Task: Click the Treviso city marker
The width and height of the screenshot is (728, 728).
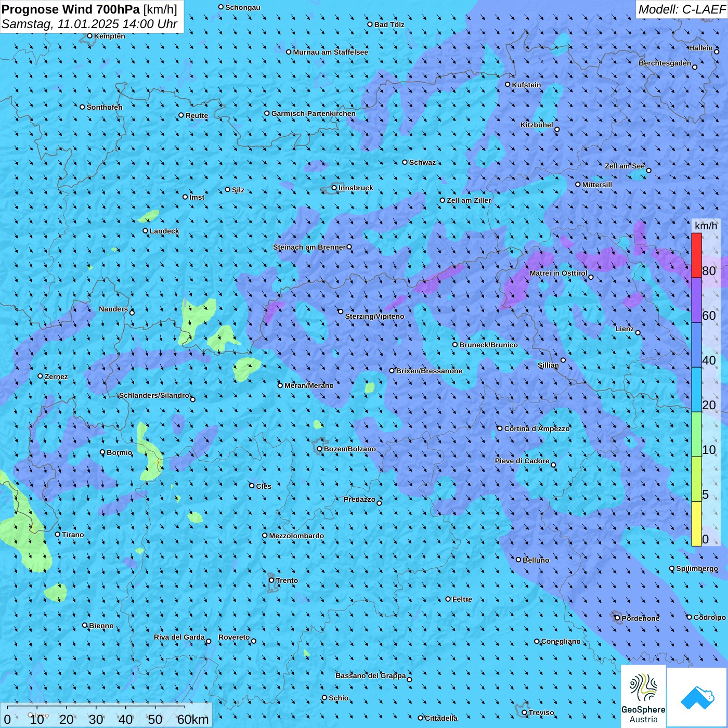Action: [524, 712]
